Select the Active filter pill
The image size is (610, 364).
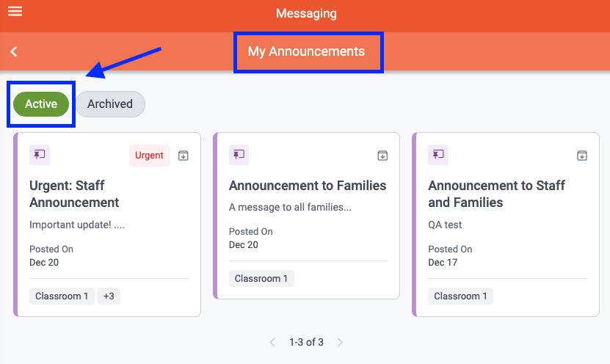41,103
